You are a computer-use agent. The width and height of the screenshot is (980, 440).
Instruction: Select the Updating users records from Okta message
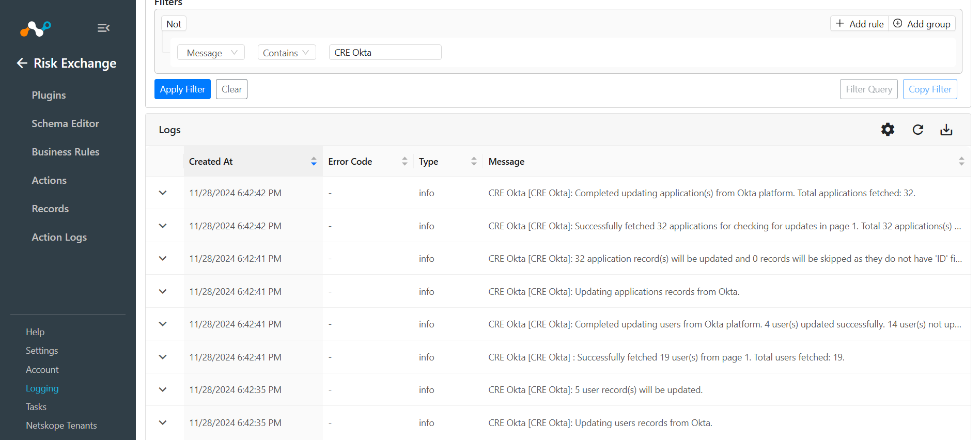pyautogui.click(x=600, y=423)
